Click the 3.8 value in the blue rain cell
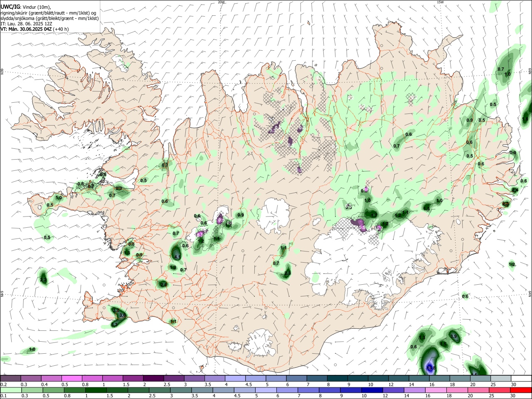Image resolution: width=532 pixels, height=399 pixels. click(431, 368)
